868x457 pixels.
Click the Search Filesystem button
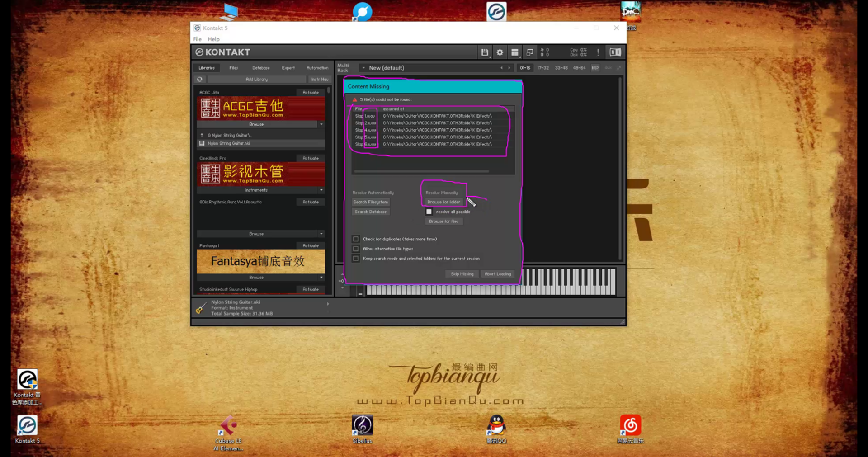coord(371,202)
